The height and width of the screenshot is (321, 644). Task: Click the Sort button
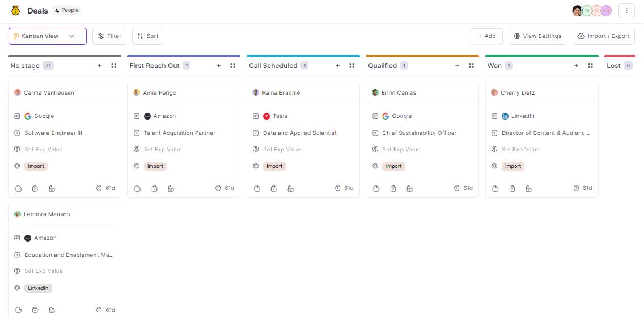pyautogui.click(x=148, y=36)
